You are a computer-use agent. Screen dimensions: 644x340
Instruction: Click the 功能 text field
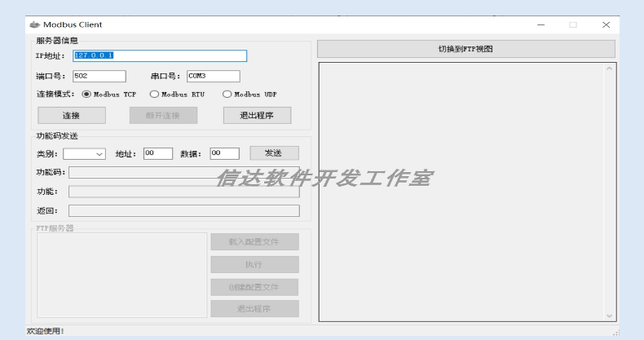click(184, 192)
